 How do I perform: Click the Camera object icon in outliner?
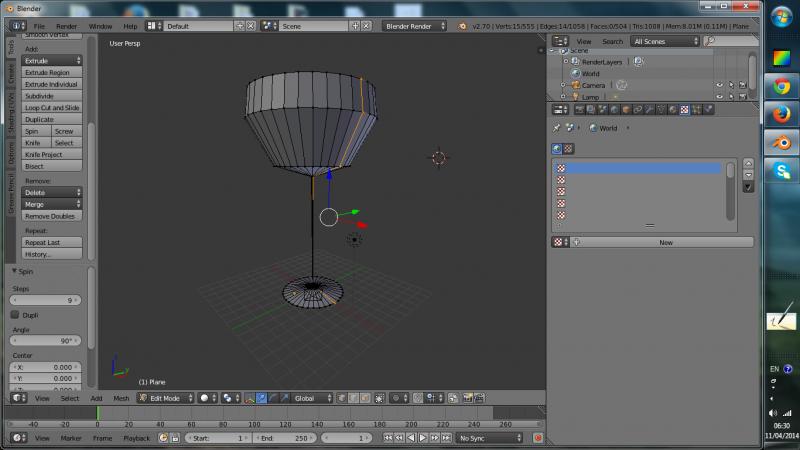(575, 85)
